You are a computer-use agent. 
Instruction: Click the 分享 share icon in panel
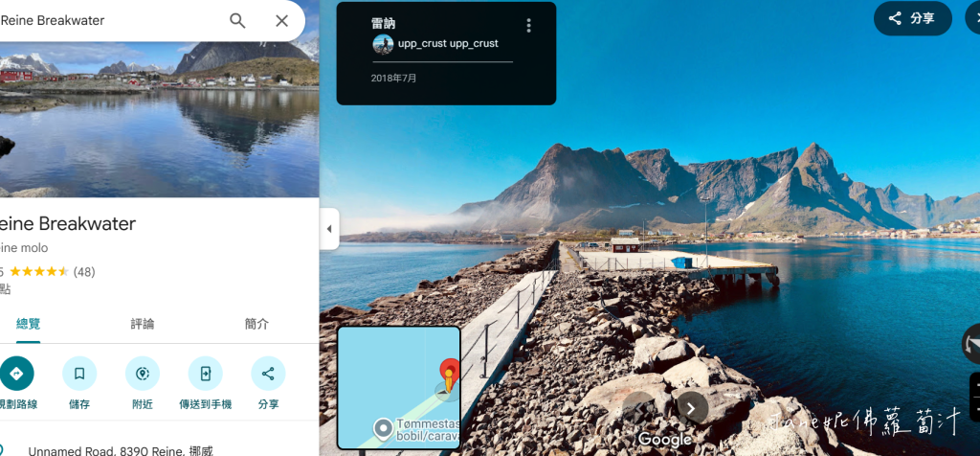tap(268, 374)
